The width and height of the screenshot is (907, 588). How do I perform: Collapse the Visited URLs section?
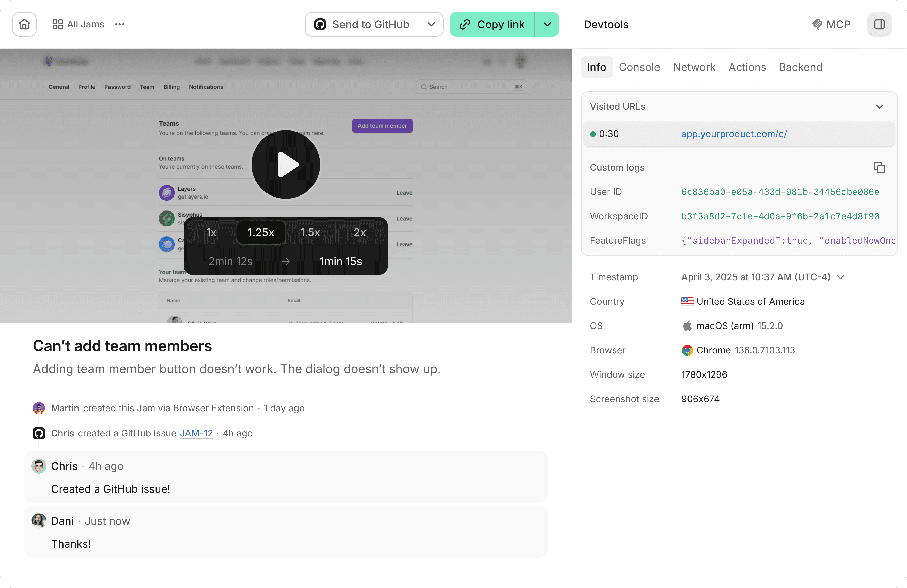pos(880,107)
